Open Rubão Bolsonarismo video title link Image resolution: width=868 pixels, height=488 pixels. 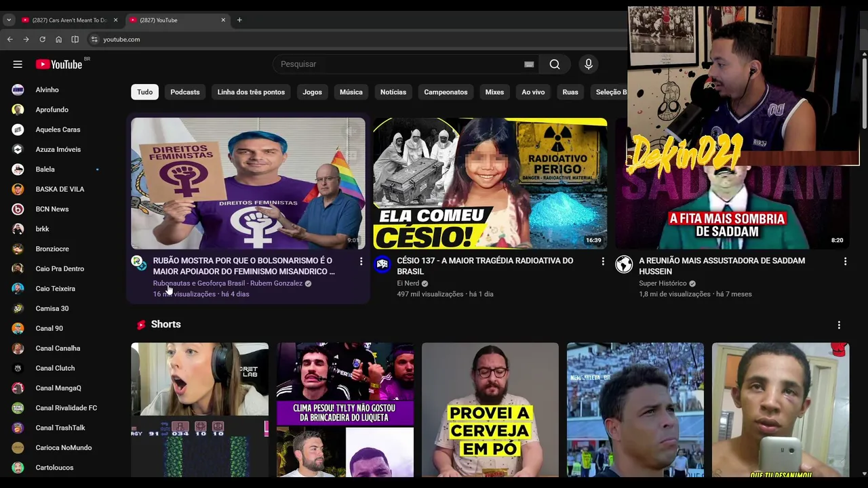[244, 266]
